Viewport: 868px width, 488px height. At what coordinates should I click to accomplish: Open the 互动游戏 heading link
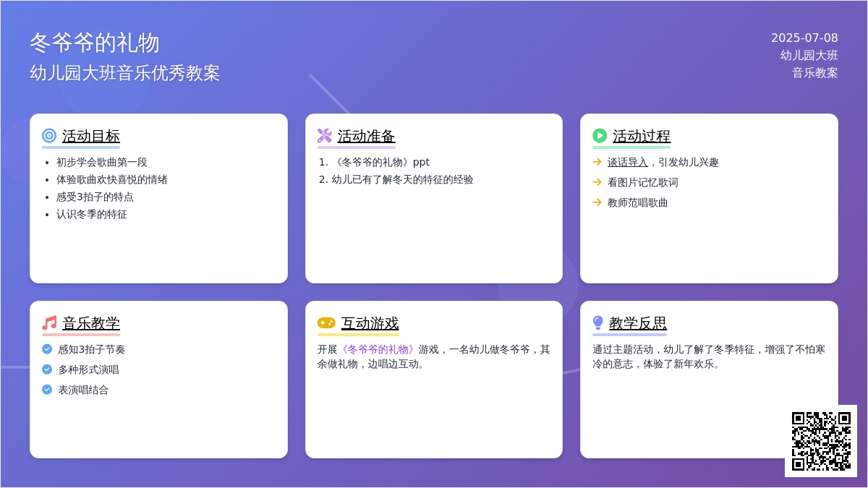tap(370, 323)
